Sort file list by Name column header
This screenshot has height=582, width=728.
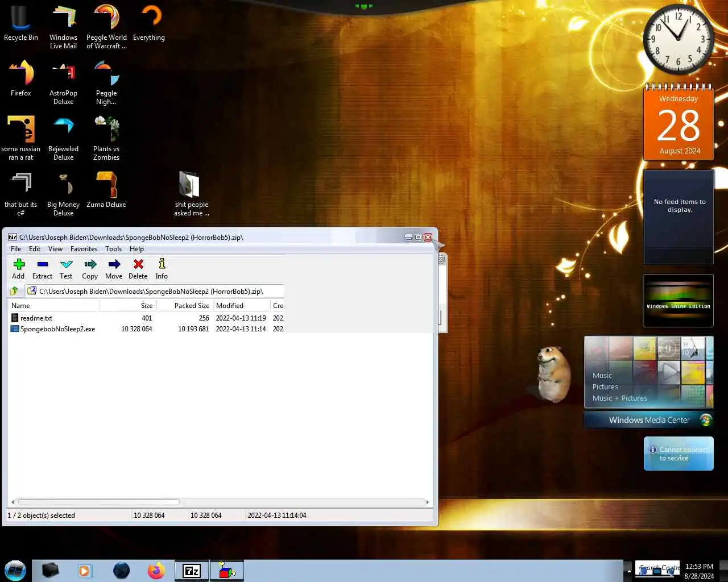coord(54,306)
